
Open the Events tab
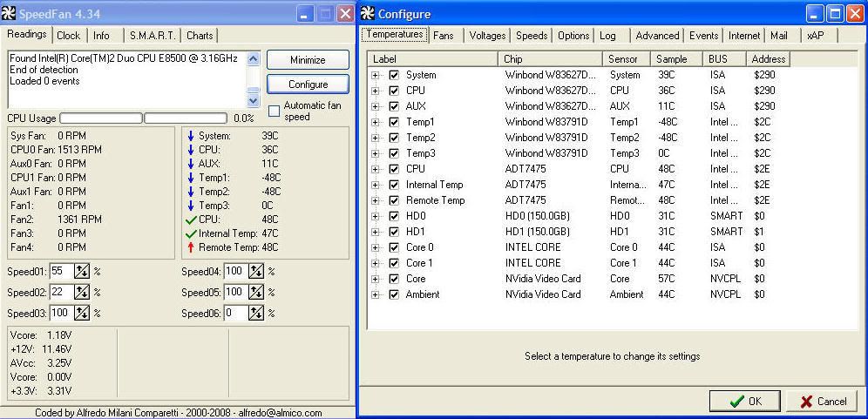[x=703, y=36]
